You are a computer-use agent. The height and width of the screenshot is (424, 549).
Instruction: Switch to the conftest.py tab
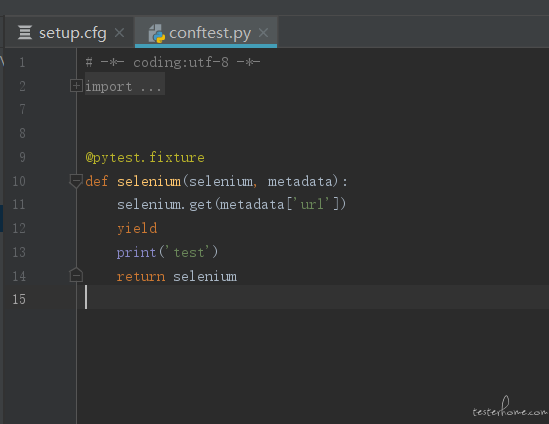206,33
